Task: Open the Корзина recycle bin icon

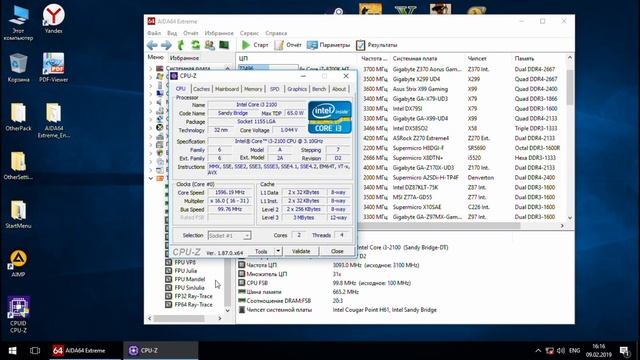Action: point(18,68)
